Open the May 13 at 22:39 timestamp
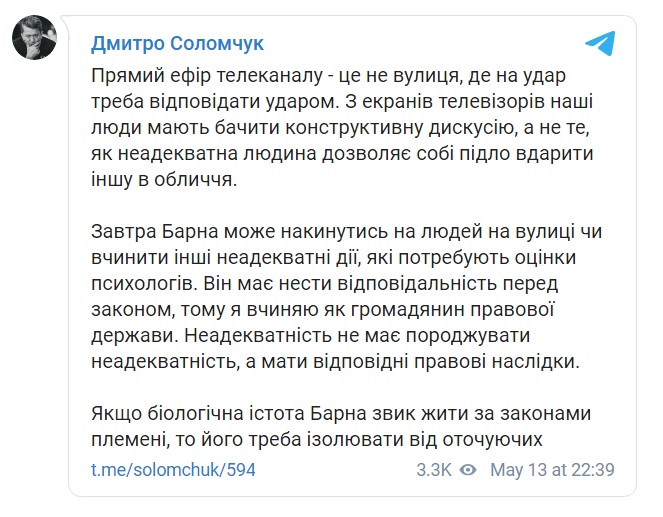The width and height of the screenshot is (663, 517). 552,470
